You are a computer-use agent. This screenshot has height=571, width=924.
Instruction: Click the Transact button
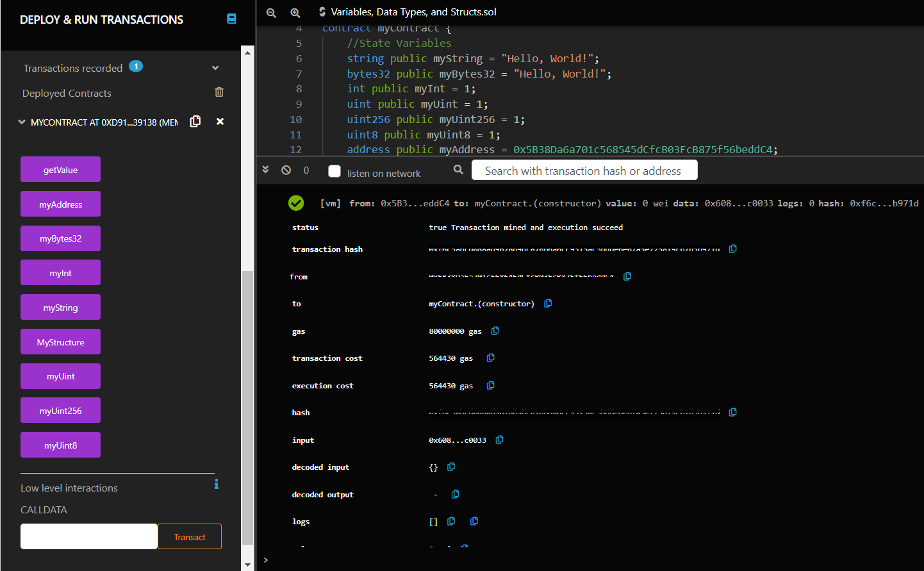point(190,537)
